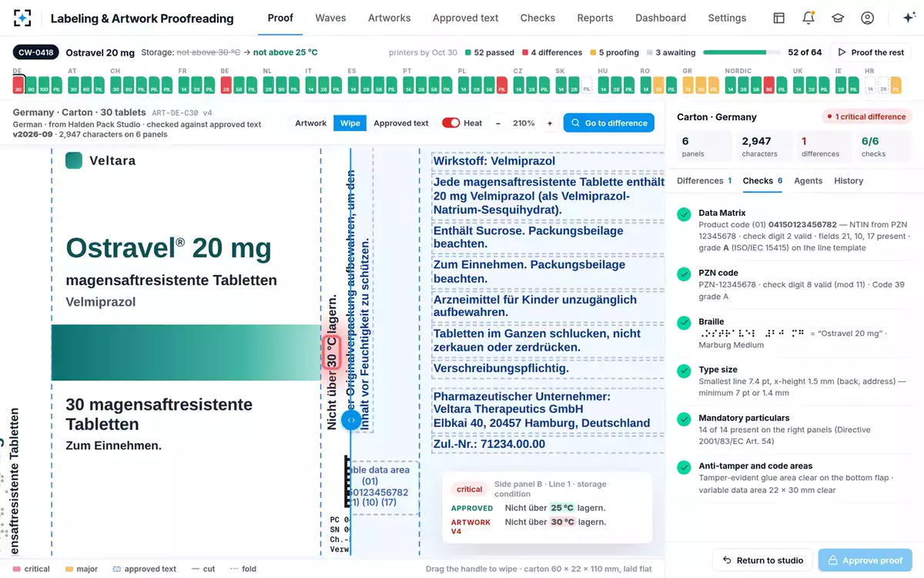Open the layout panel icon in the header
924x578 pixels.
click(779, 18)
